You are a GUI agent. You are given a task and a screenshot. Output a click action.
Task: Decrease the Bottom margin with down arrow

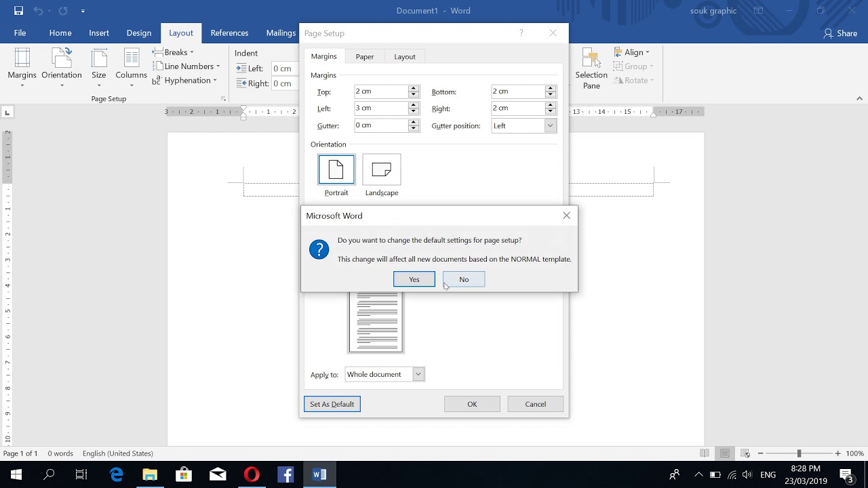click(551, 94)
